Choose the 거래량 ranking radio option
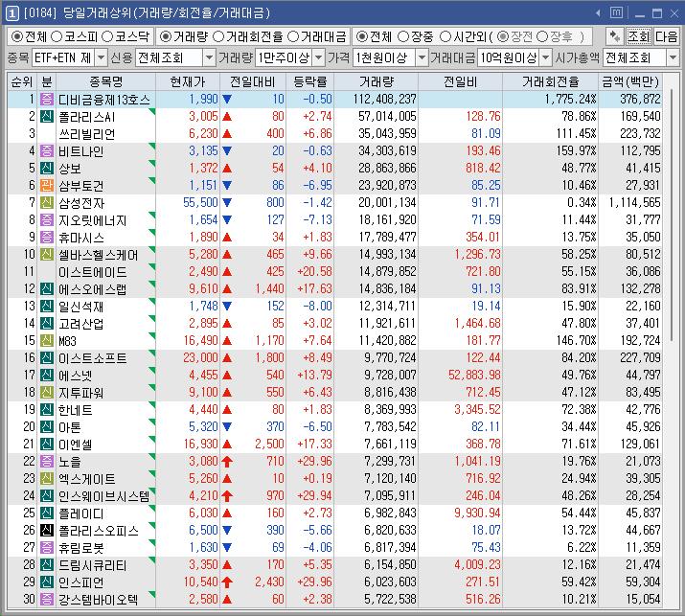This screenshot has height=616, width=685. coord(165,36)
